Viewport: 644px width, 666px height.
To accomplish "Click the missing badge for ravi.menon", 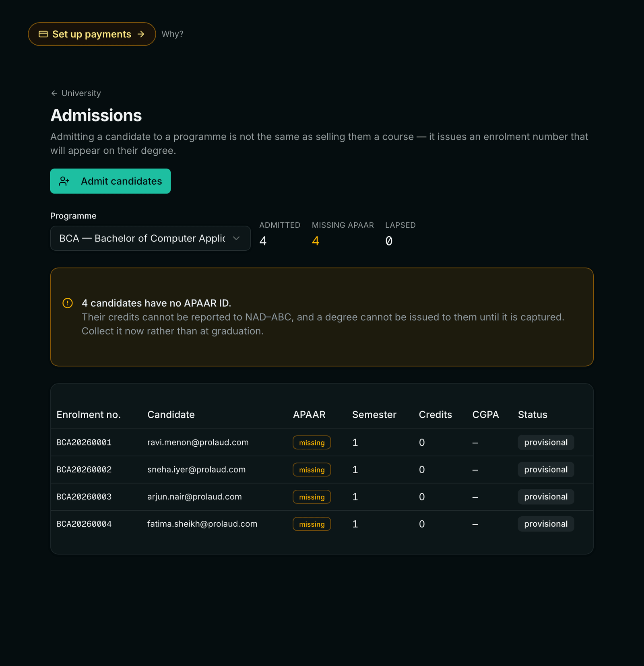I will [x=312, y=443].
